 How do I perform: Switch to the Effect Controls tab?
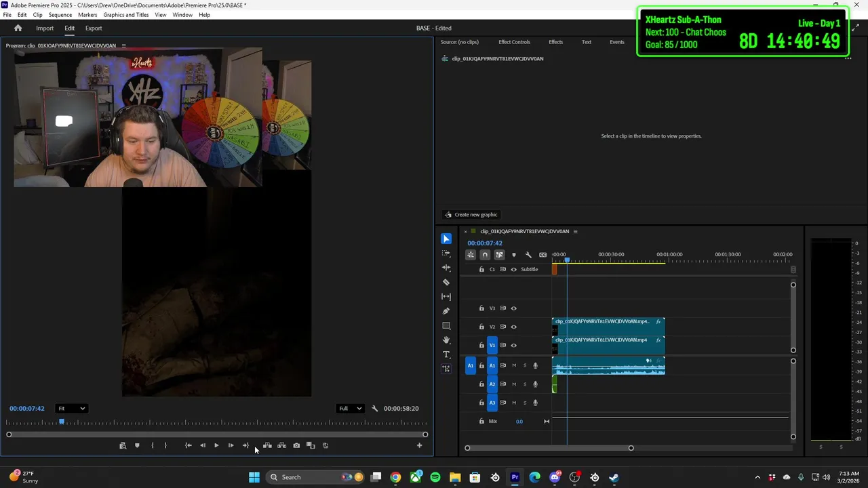click(514, 42)
